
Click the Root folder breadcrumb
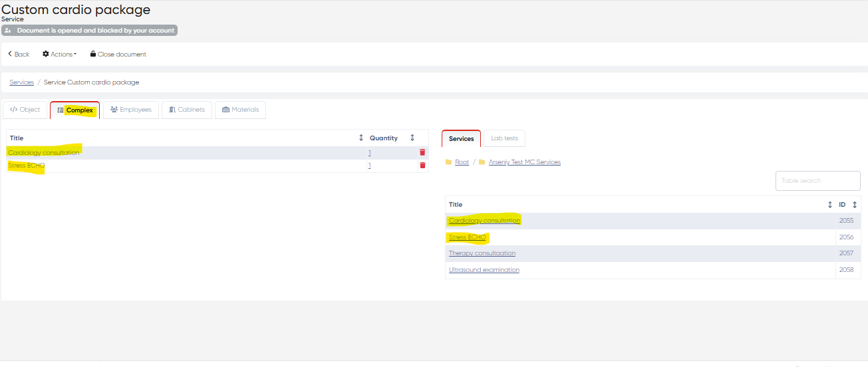(462, 162)
